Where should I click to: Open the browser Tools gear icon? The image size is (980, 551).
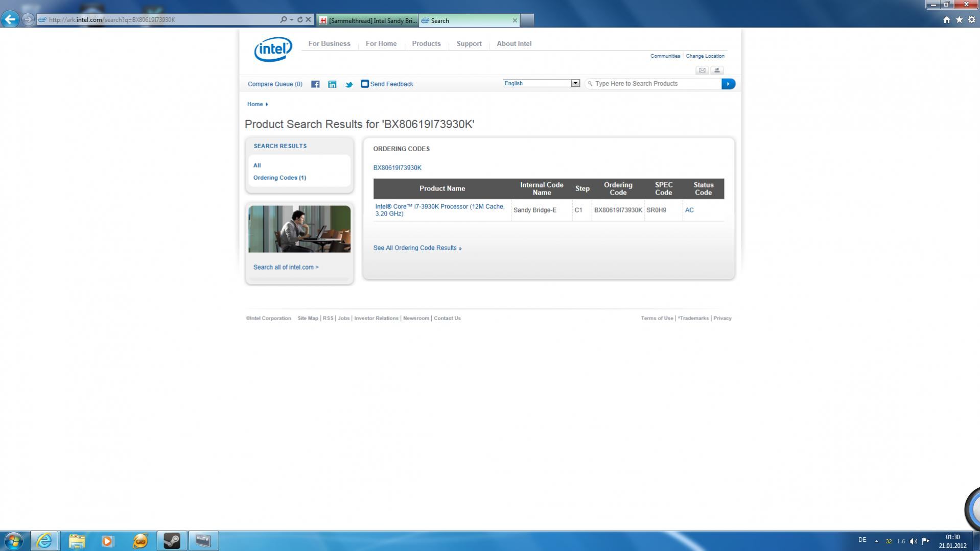pos(972,19)
